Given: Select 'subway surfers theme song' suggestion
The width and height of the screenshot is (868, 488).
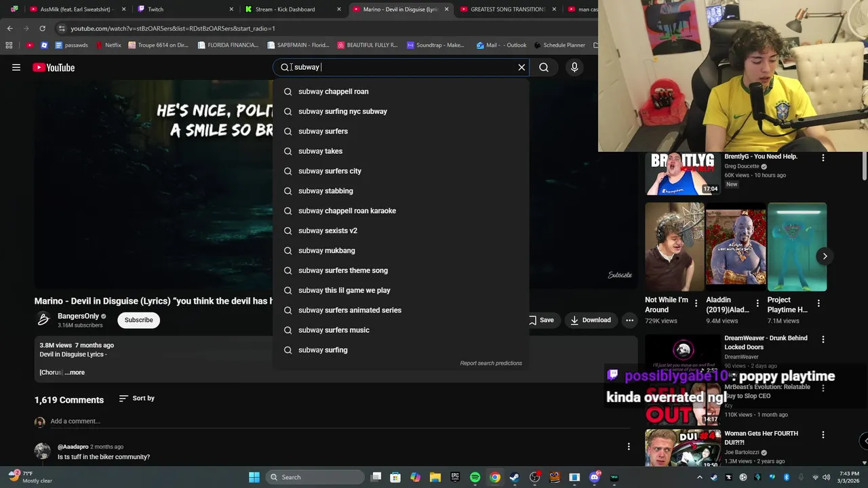Looking at the screenshot, I should click(401, 270).
